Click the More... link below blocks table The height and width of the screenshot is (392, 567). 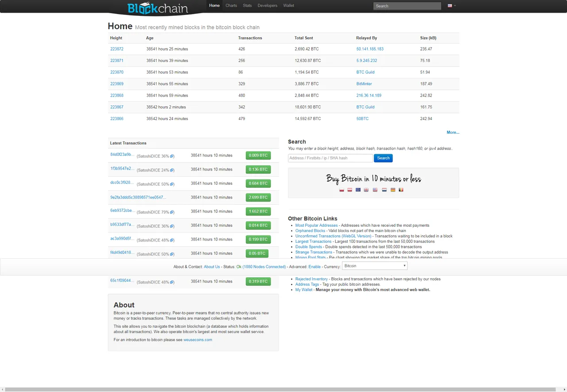pyautogui.click(x=453, y=132)
